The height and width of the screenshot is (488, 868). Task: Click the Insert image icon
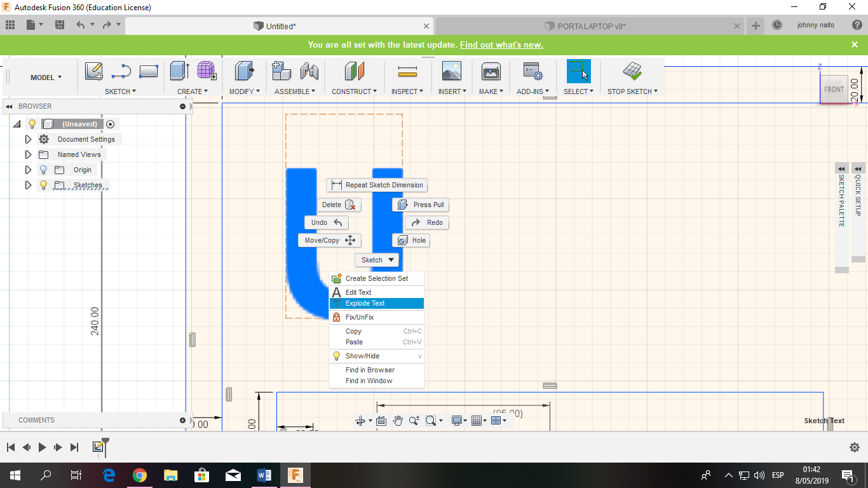click(451, 71)
